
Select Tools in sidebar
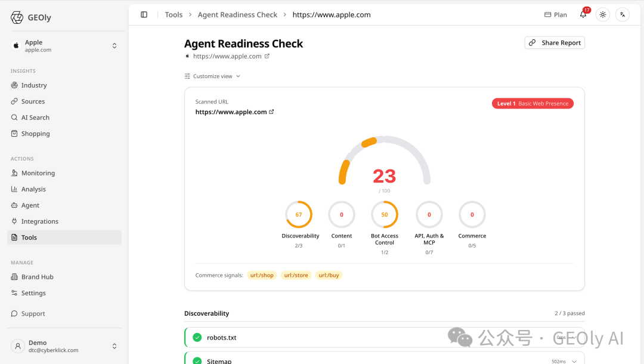click(64, 237)
